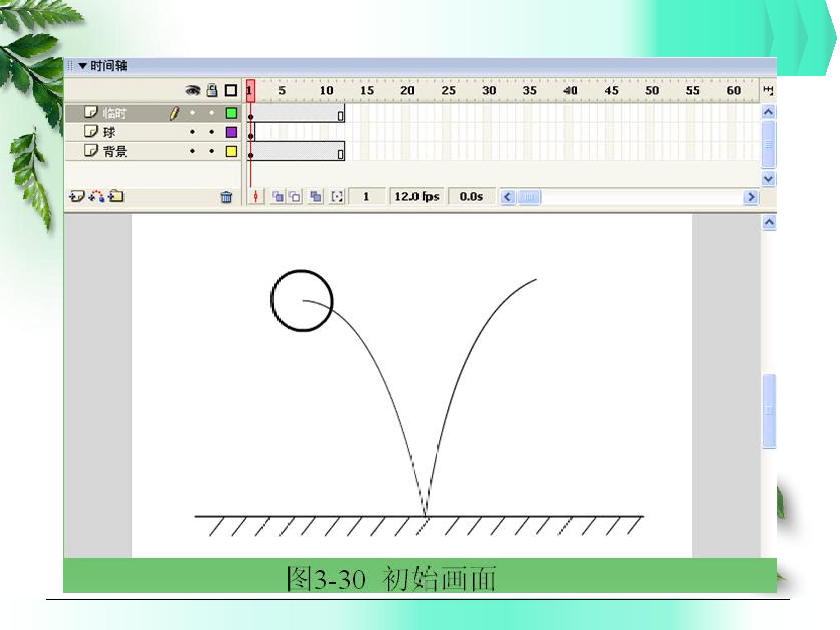The height and width of the screenshot is (630, 840).
Task: Click the panel gripper beside 时间轴 title
Action: (70, 66)
